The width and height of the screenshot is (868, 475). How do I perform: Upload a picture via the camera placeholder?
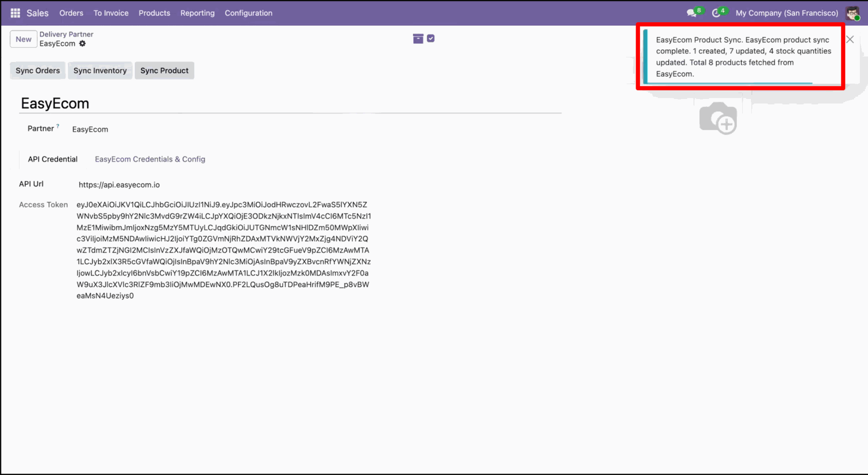(718, 118)
